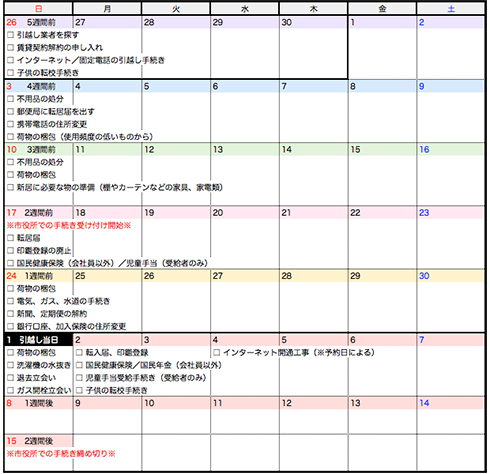
Task: Check the インターネット開通工事 checkbox
Action: [x=217, y=353]
